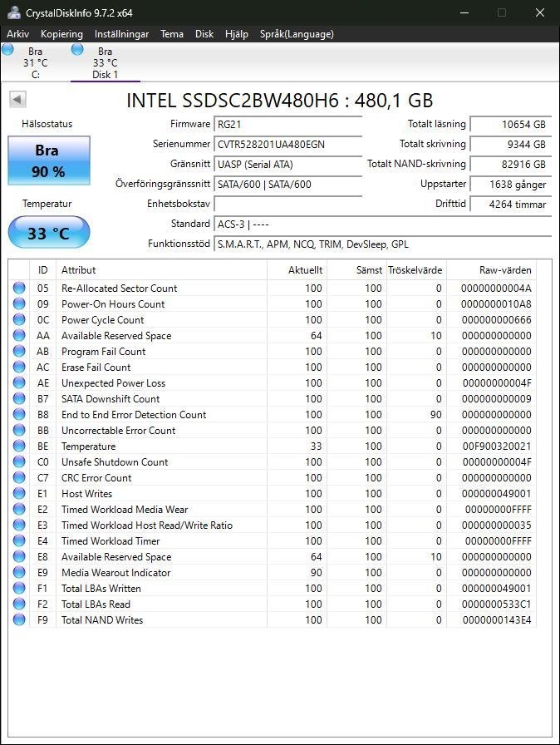Open the Arkiv menu
The width and height of the screenshot is (560, 745).
click(x=17, y=34)
